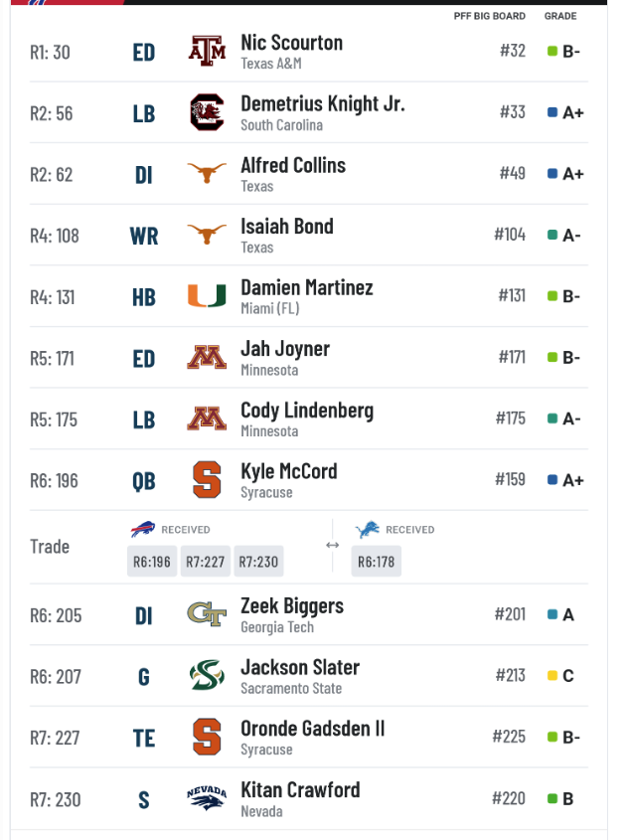Image resolution: width=631 pixels, height=840 pixels.
Task: Select the R7:227 trade pick chip
Action: (205, 562)
